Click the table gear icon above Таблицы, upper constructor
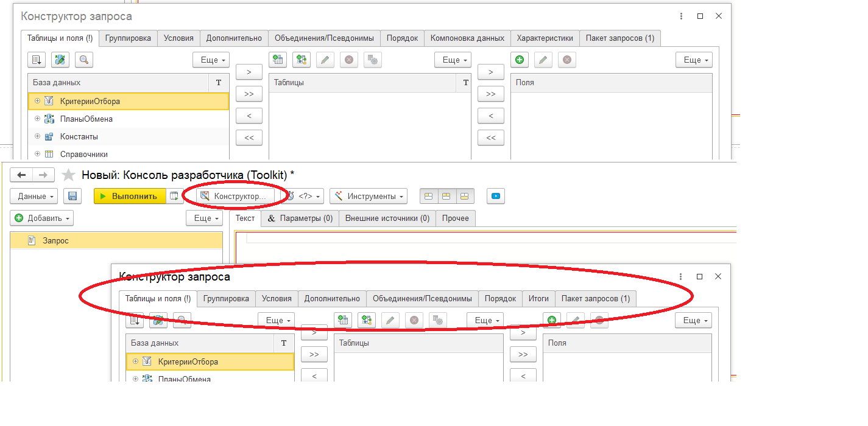Image resolution: width=868 pixels, height=426 pixels. [x=373, y=60]
